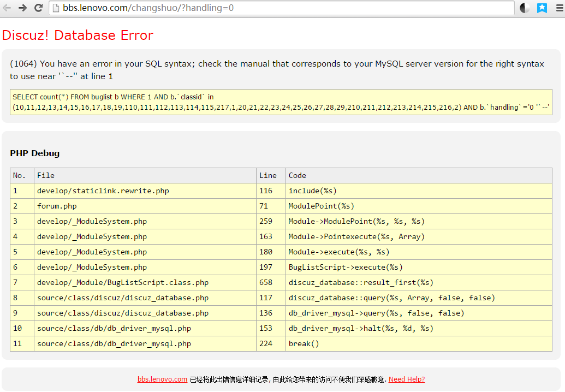Open the bbs.lenovo.com footer link
Screen dimensions: 565x392
(162, 379)
